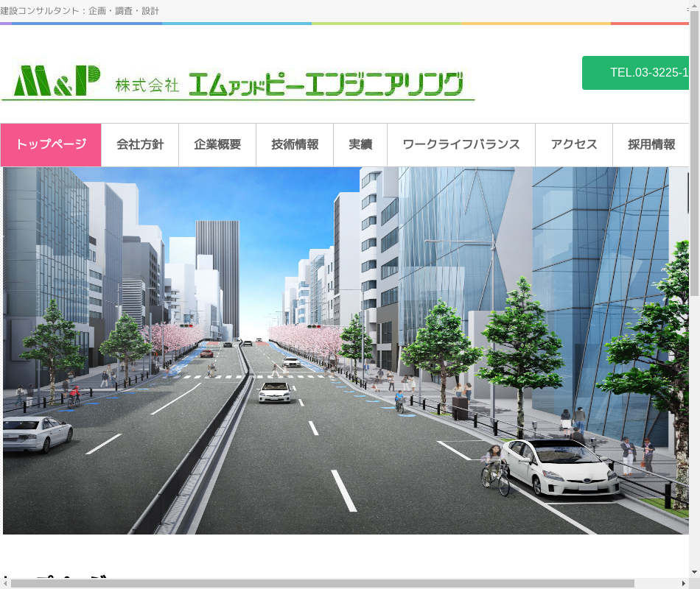Click the horizontal scrollbar right arrow
The height and width of the screenshot is (589, 700).
pos(683,583)
